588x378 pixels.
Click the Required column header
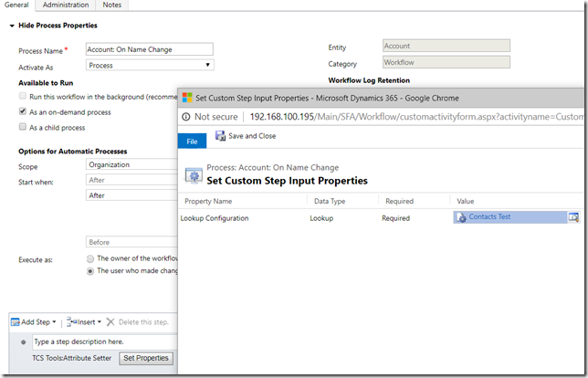pyautogui.click(x=399, y=202)
